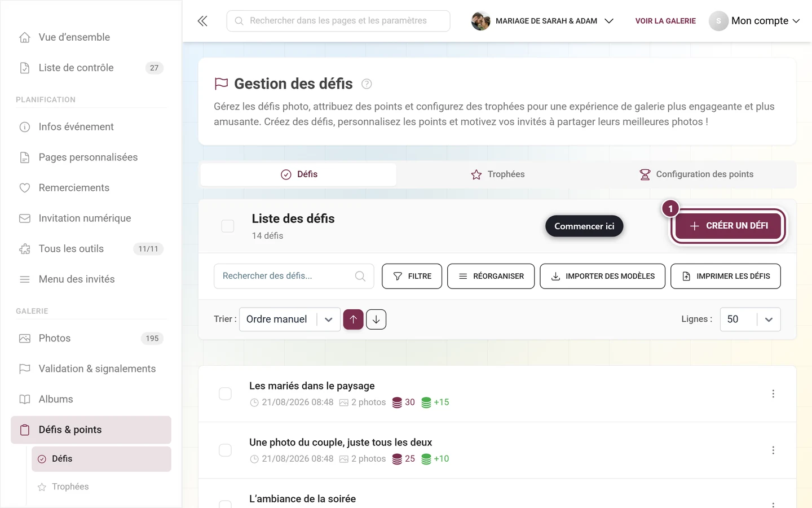Viewport: 812px width, 508px height.
Task: Select the Défis tab
Action: pos(299,174)
